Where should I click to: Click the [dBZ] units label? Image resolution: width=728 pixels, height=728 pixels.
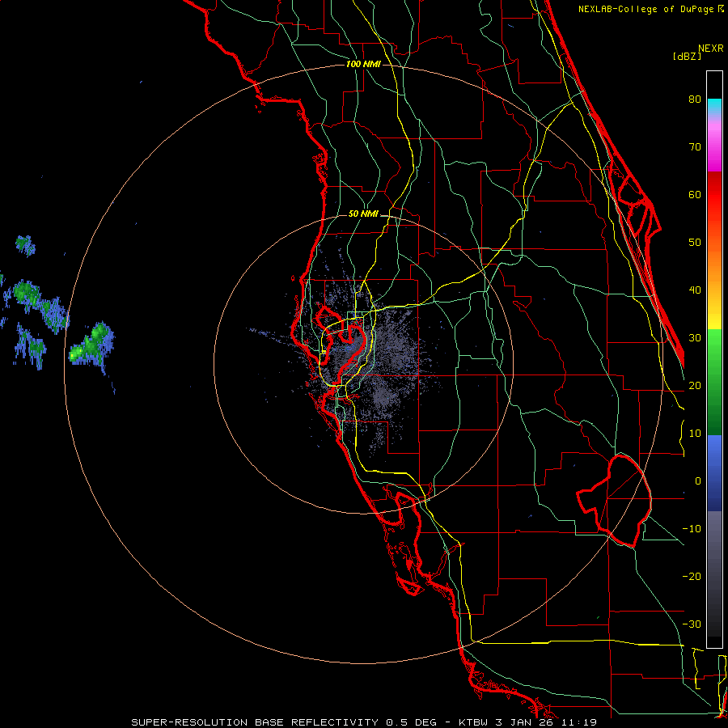point(687,57)
